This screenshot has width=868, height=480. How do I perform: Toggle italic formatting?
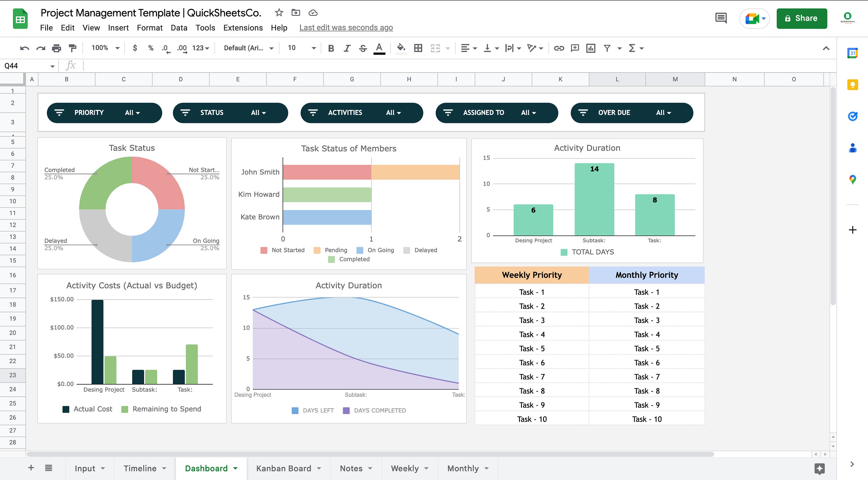pos(347,48)
